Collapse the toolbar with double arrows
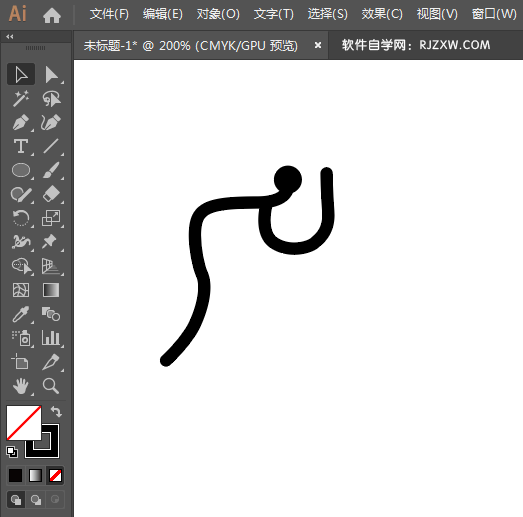This screenshot has width=523, height=517. tap(10, 37)
